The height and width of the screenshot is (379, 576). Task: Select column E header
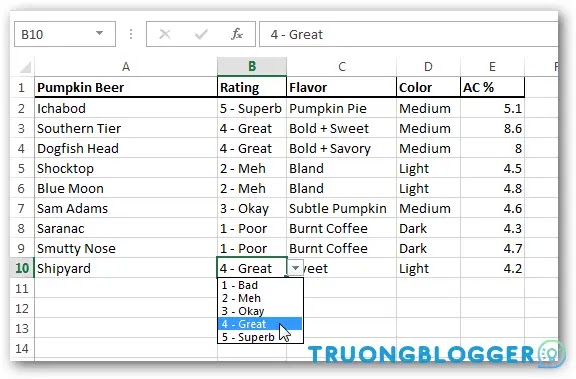[493, 67]
